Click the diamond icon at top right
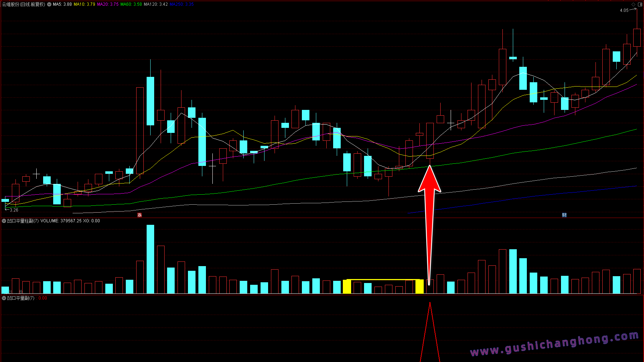This screenshot has height=362, width=644. 633,4
